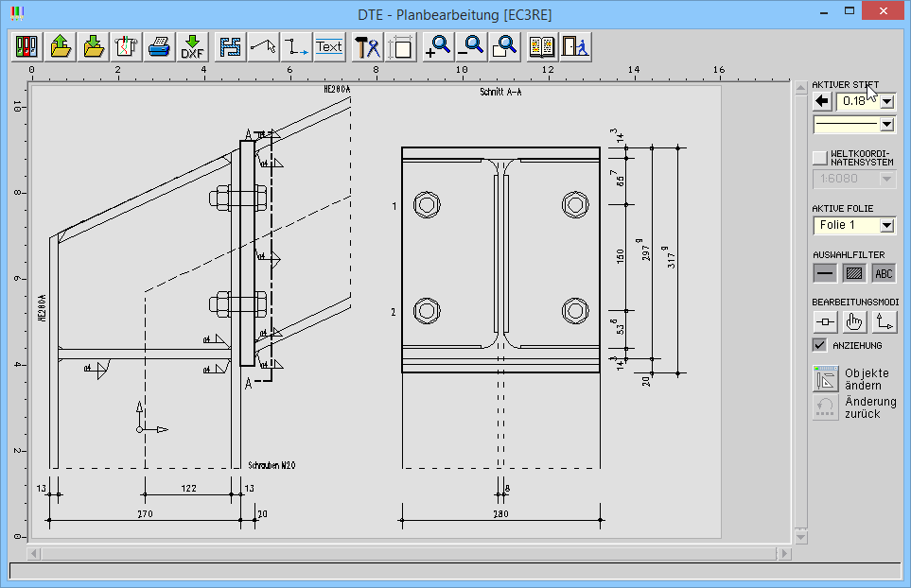Click the binders icon in toolbar
This screenshot has width=911, height=588.
(x=26, y=46)
